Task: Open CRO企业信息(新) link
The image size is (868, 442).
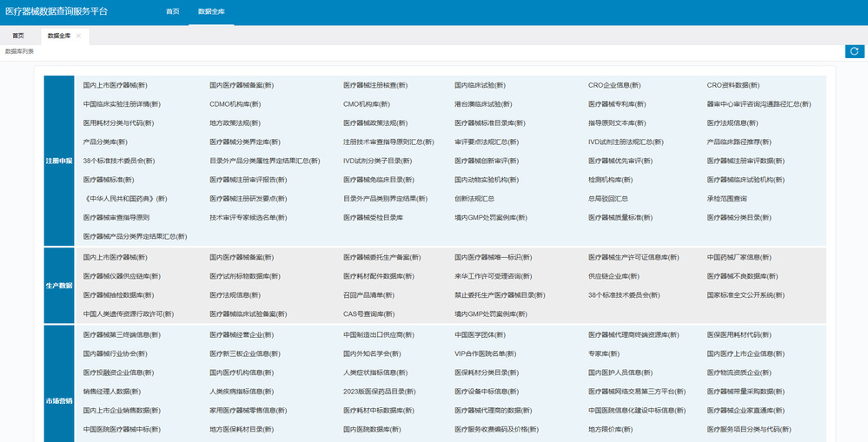Action: [614, 85]
